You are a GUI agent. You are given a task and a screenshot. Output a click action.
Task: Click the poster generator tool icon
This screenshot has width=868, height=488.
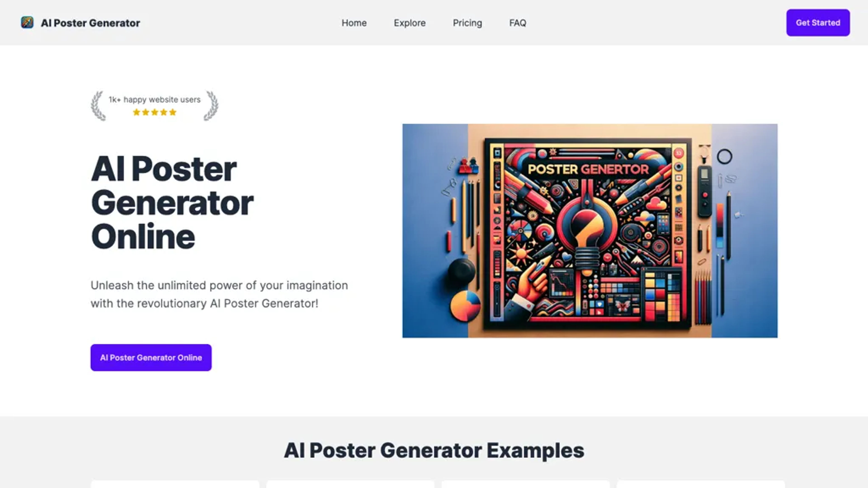(27, 23)
